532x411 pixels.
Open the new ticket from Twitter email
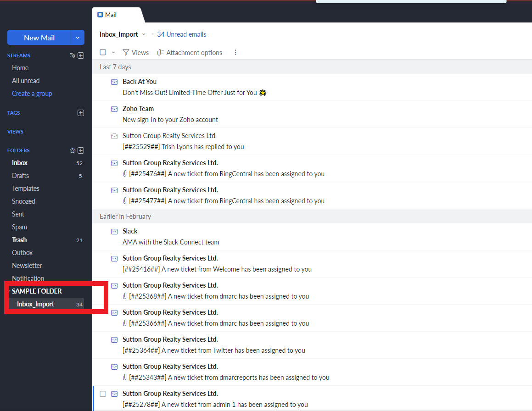[312, 345]
